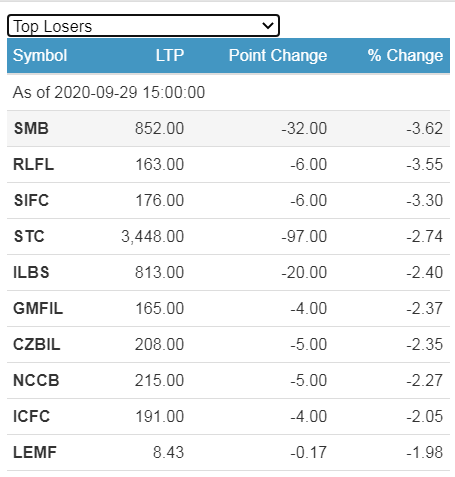Screen dimensions: 455x477
Task: Select the SMB -3.62 percent change cell
Action: pyautogui.click(x=425, y=128)
